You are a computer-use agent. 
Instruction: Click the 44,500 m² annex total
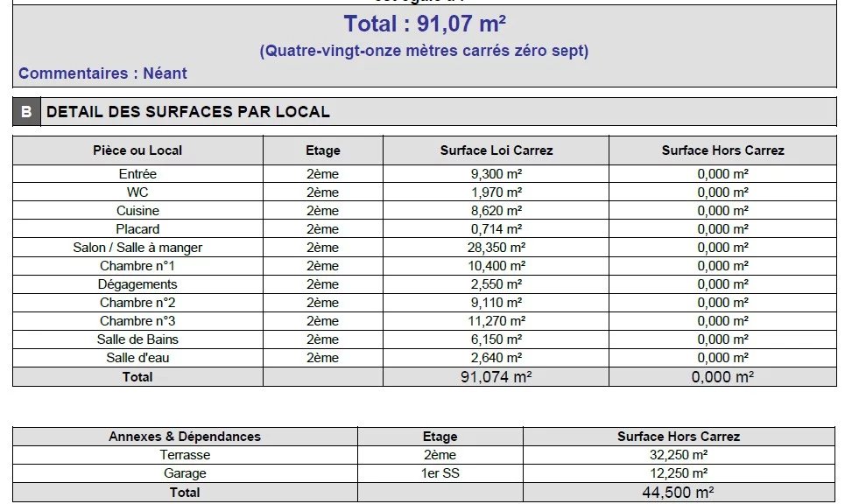pos(678,493)
